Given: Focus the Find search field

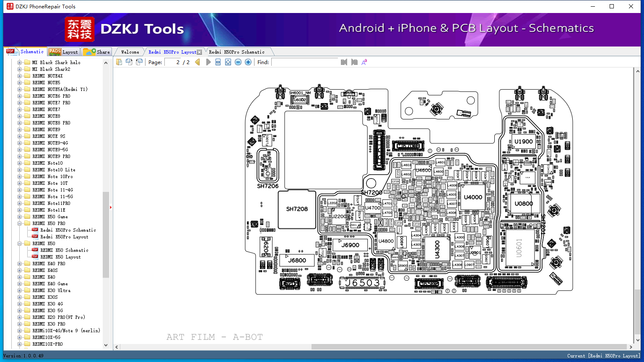Looking at the screenshot, I should (305, 62).
